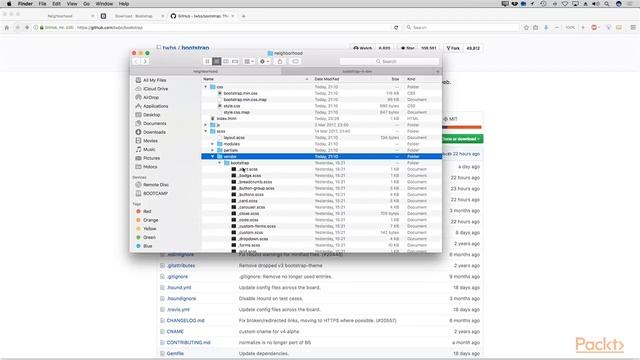Open the File menu in menu bar
640x360 pixels.
42,4
